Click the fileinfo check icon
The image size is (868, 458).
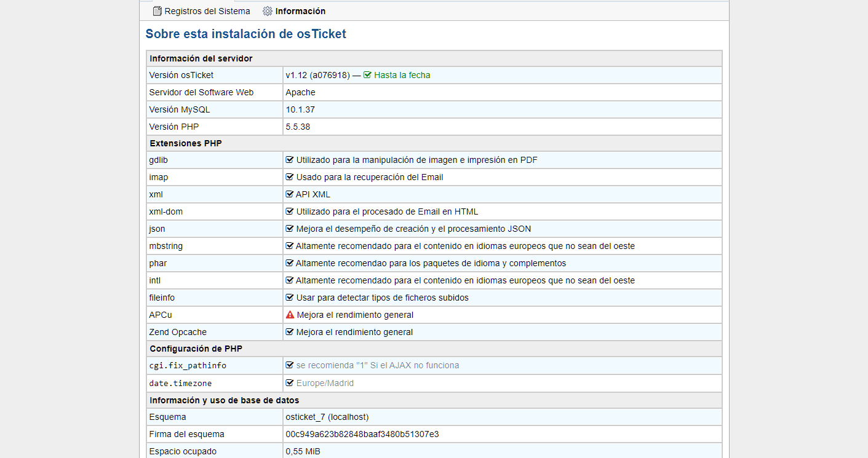(x=290, y=298)
